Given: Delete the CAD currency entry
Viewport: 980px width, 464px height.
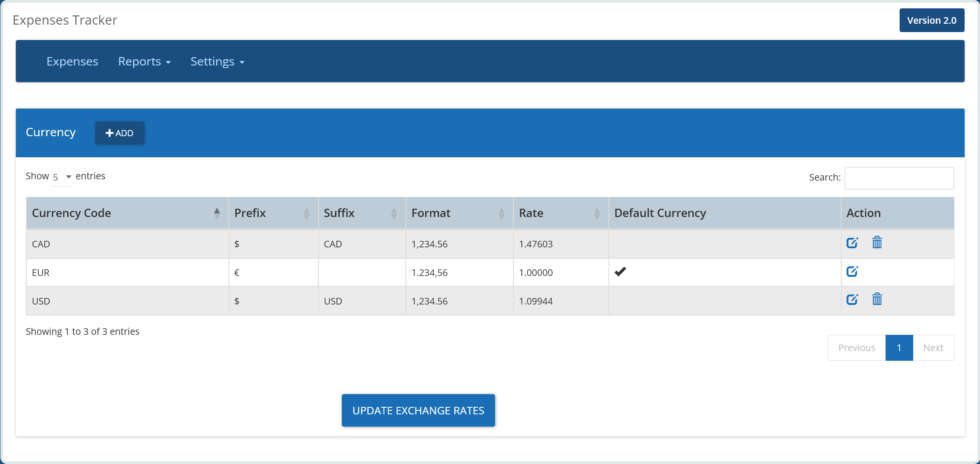Looking at the screenshot, I should (x=877, y=243).
